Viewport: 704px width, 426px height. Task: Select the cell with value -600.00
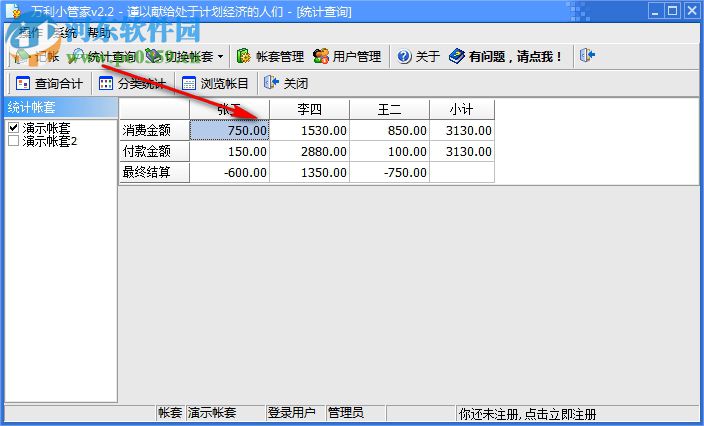point(229,172)
